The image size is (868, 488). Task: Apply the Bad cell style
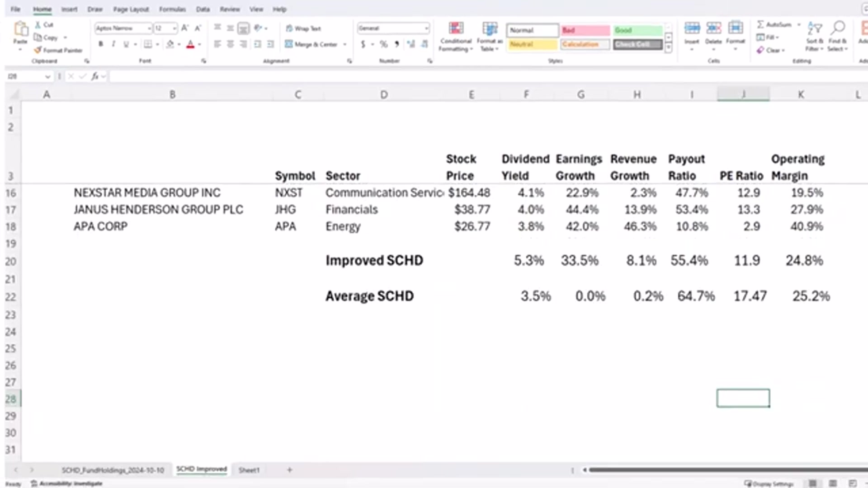585,30
